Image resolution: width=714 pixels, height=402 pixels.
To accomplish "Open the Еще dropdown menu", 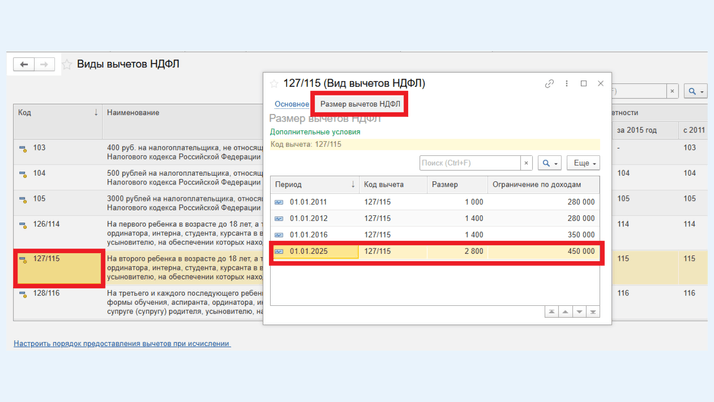I will (583, 163).
